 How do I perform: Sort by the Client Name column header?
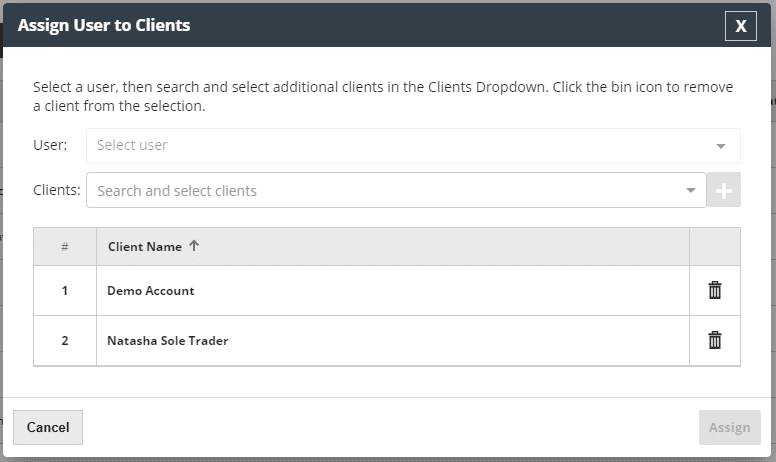[145, 246]
